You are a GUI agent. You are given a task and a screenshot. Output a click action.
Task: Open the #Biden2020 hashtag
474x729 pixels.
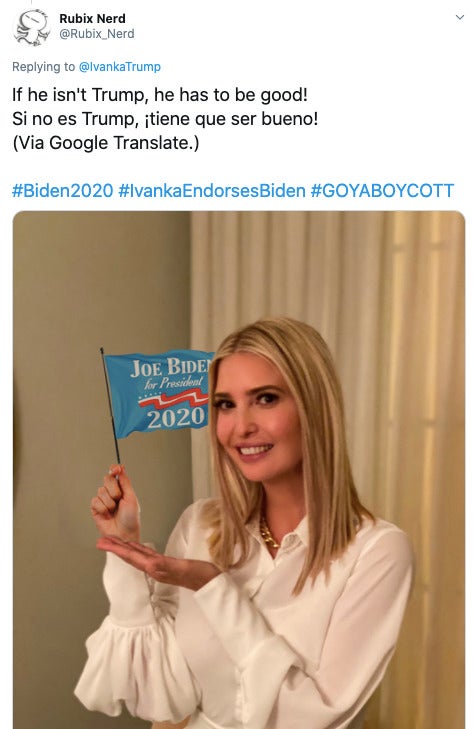(x=62, y=191)
